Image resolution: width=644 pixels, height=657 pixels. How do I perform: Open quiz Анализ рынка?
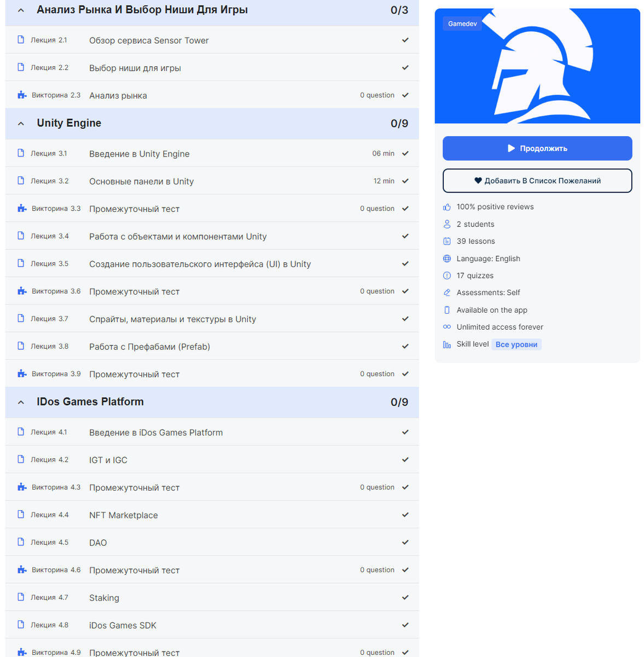pyautogui.click(x=118, y=95)
